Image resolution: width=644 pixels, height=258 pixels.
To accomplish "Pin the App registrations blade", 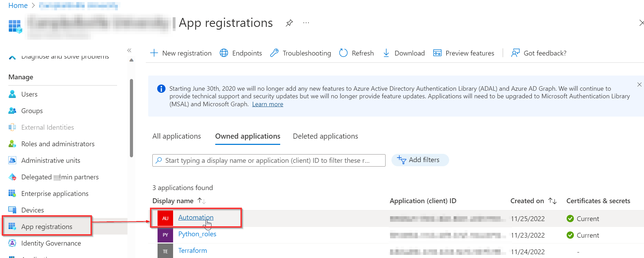I will [x=289, y=23].
